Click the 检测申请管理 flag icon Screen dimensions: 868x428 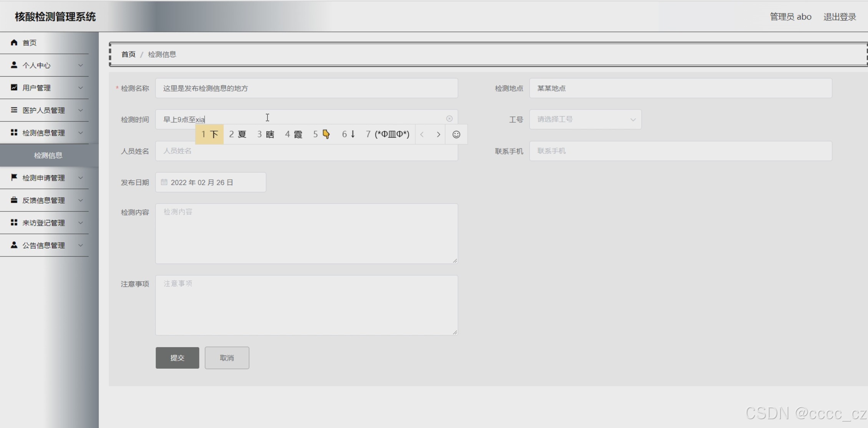click(x=14, y=177)
